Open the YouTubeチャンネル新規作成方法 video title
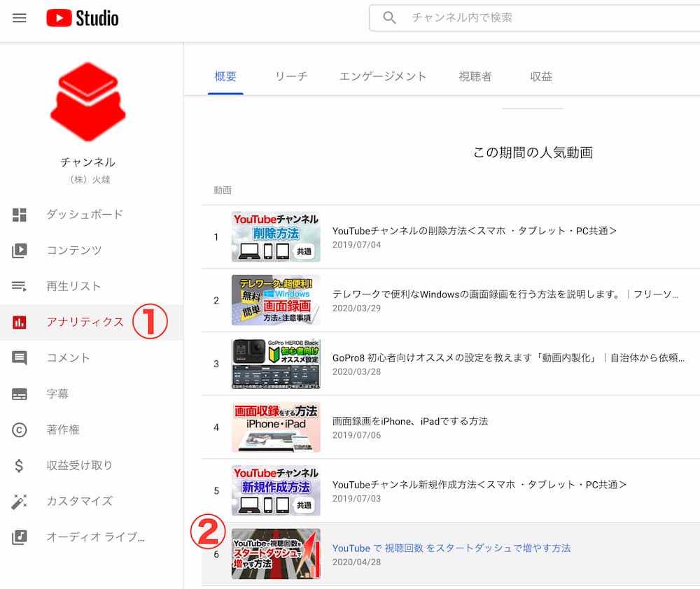Image resolution: width=700 pixels, height=589 pixels. [x=479, y=485]
